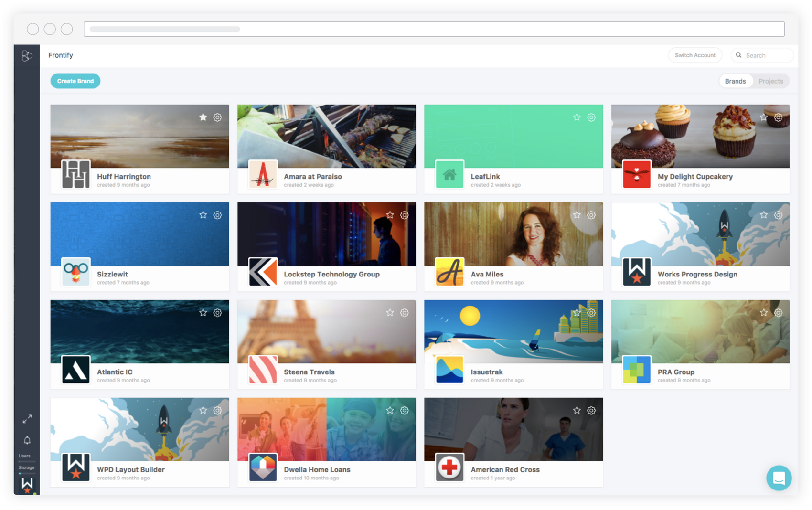Viewport: 812px width, 510px height.
Task: Open settings gear on PRA Group card
Action: (778, 313)
